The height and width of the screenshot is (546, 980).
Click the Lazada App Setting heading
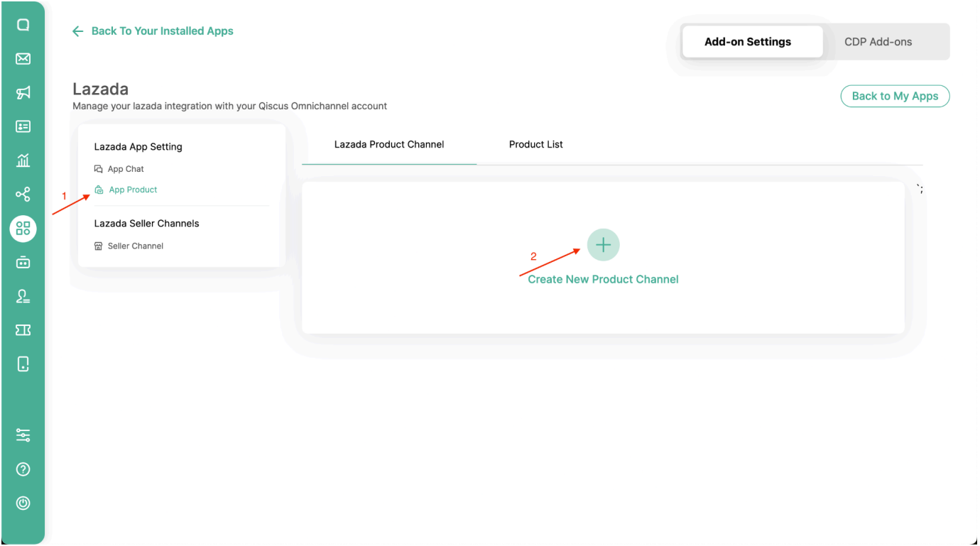coord(138,147)
